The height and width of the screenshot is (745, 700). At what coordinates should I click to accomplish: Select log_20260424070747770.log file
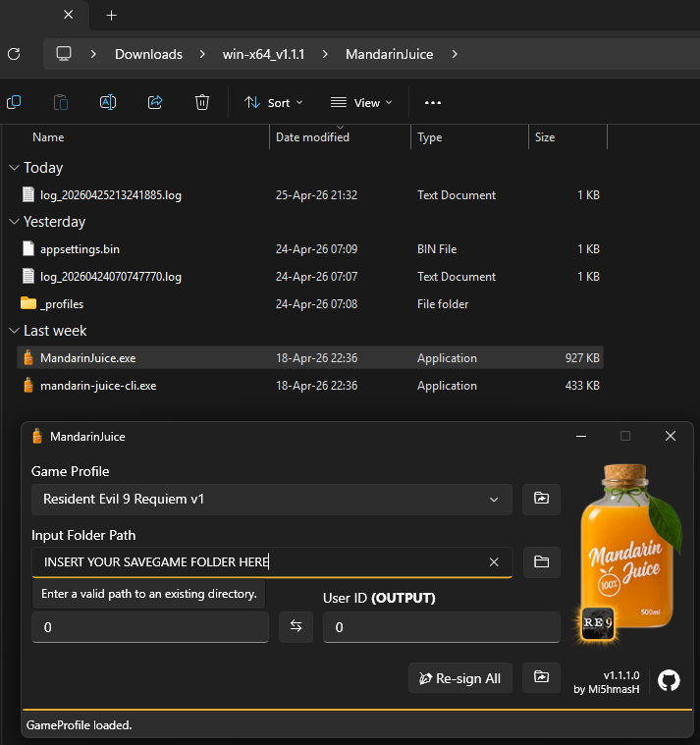(310, 277)
